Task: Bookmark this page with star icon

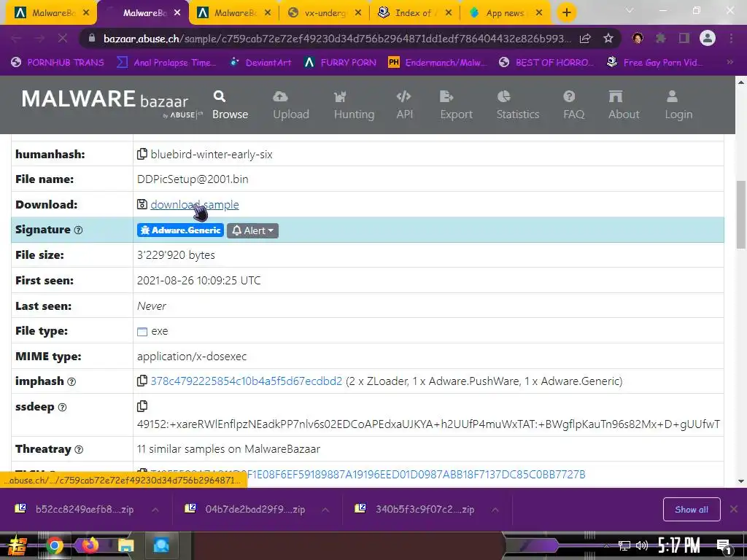Action: coord(608,39)
